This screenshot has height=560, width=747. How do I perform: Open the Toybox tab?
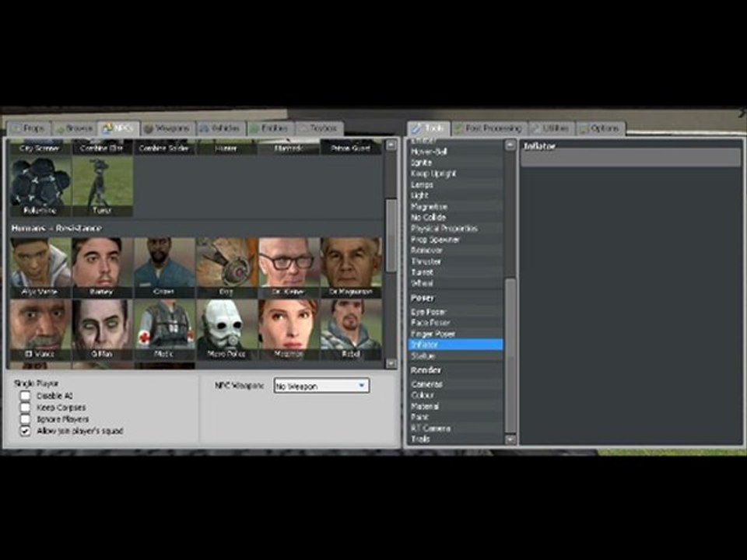(x=319, y=128)
